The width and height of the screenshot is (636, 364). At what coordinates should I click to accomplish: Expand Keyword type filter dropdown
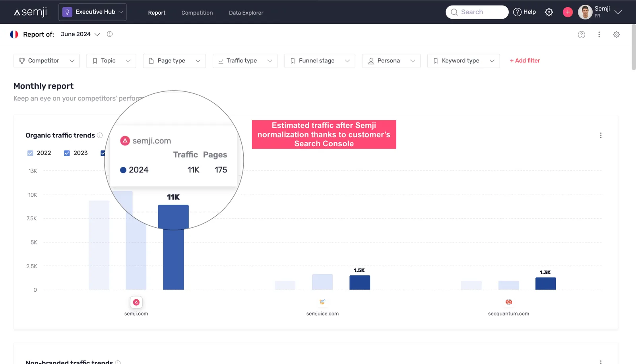coord(463,61)
